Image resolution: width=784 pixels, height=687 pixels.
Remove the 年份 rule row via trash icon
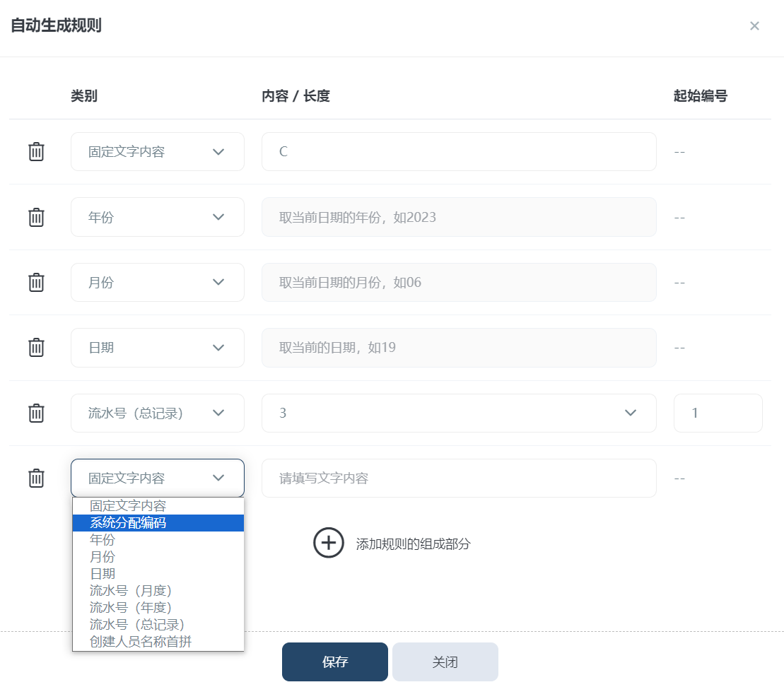pos(36,217)
